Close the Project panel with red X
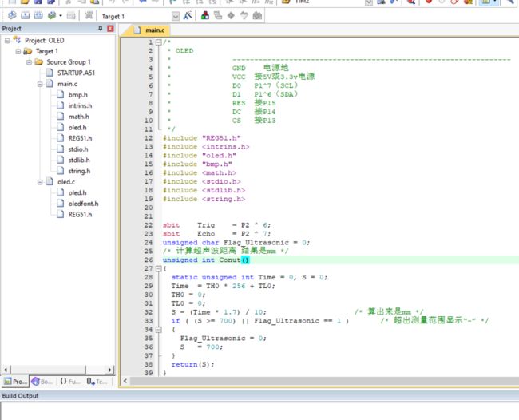 (x=110, y=29)
